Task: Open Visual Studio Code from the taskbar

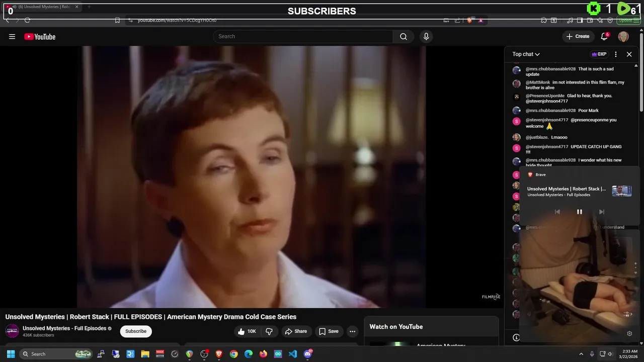Action: (293, 354)
